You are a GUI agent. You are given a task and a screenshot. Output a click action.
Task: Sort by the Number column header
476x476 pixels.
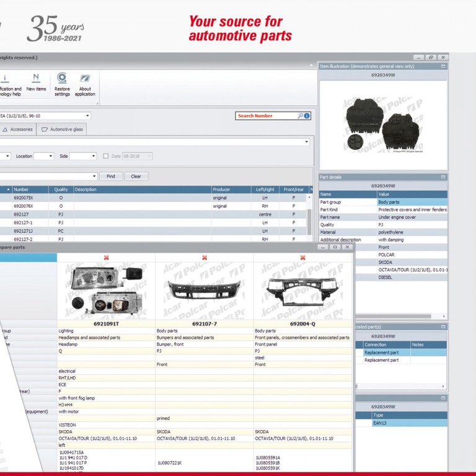click(30, 190)
